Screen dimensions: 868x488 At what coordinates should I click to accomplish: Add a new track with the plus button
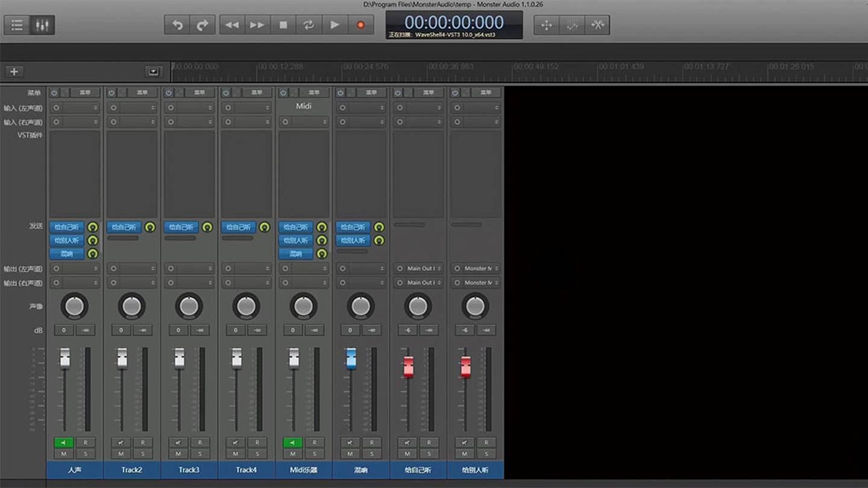14,71
